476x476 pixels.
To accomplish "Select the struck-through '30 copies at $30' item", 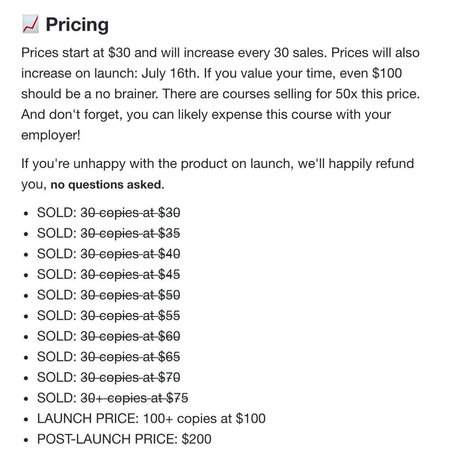I will coord(130,213).
